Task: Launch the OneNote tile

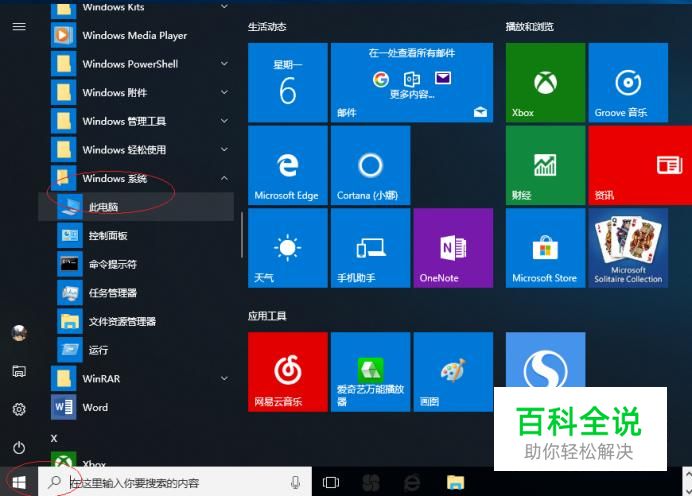Action: [453, 248]
